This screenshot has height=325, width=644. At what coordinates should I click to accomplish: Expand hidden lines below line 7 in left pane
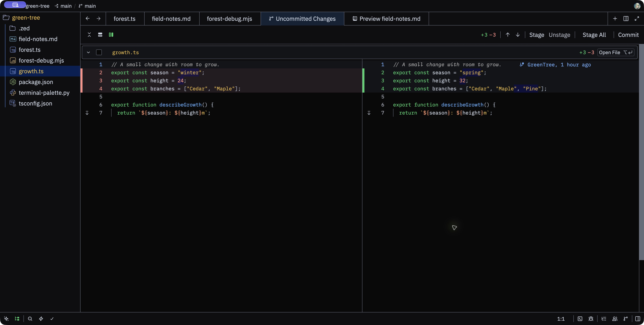pyautogui.click(x=87, y=113)
